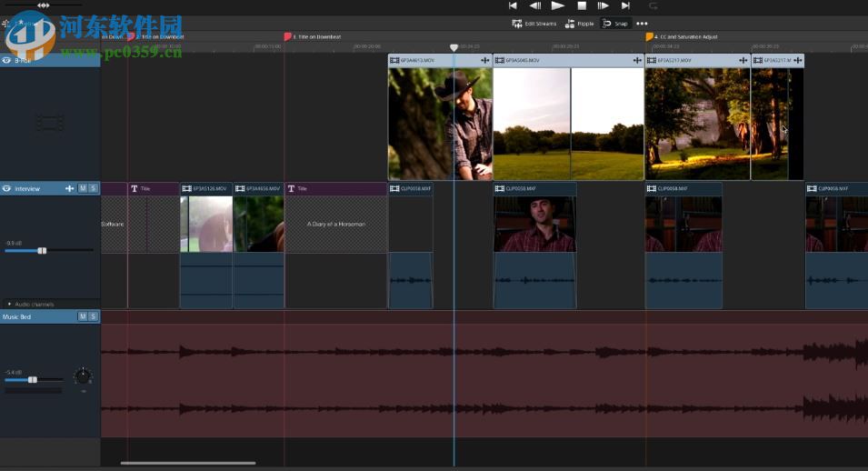The image size is (868, 471).
Task: Click the red Title on Downbeat marker at 3
Action: (287, 36)
